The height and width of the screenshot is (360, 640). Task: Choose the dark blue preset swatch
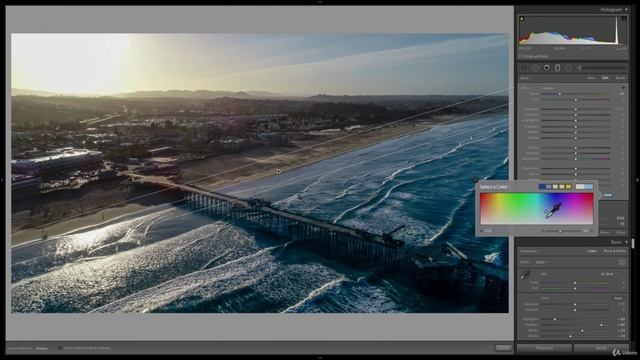point(542,187)
